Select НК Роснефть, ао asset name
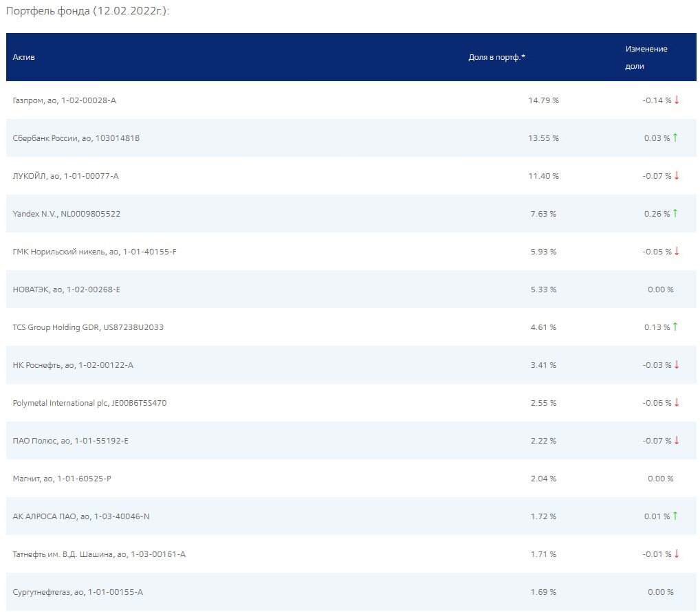 pyautogui.click(x=73, y=365)
